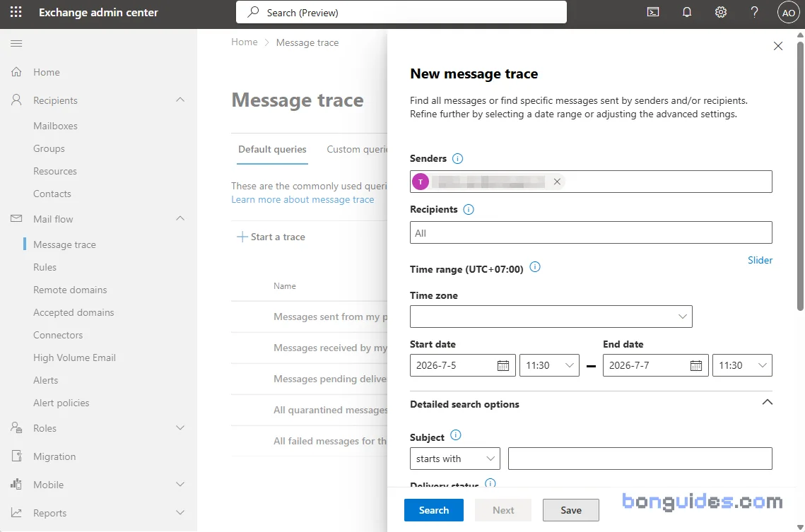Open the app launcher waffle icon
This screenshot has width=805, height=532.
click(16, 12)
